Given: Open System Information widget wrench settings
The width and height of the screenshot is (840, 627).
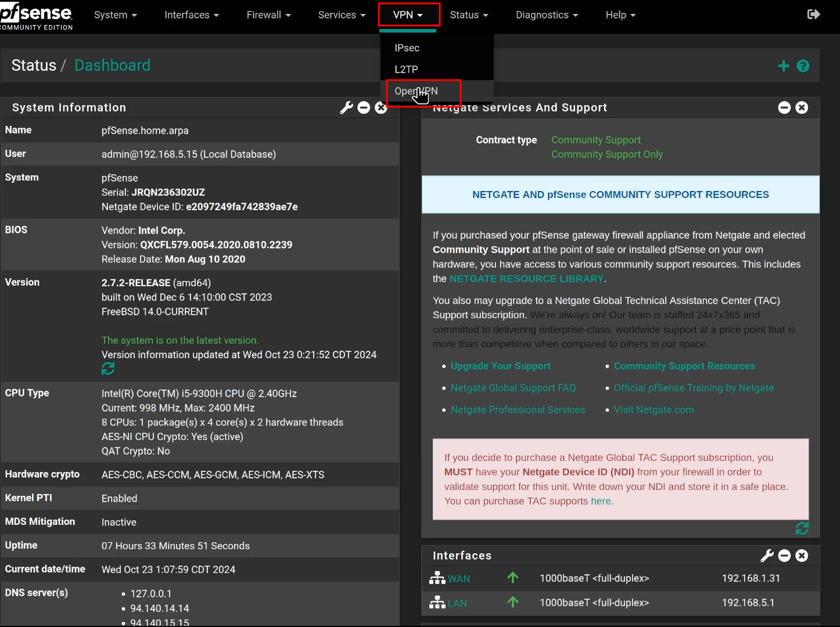Looking at the screenshot, I should pos(346,107).
